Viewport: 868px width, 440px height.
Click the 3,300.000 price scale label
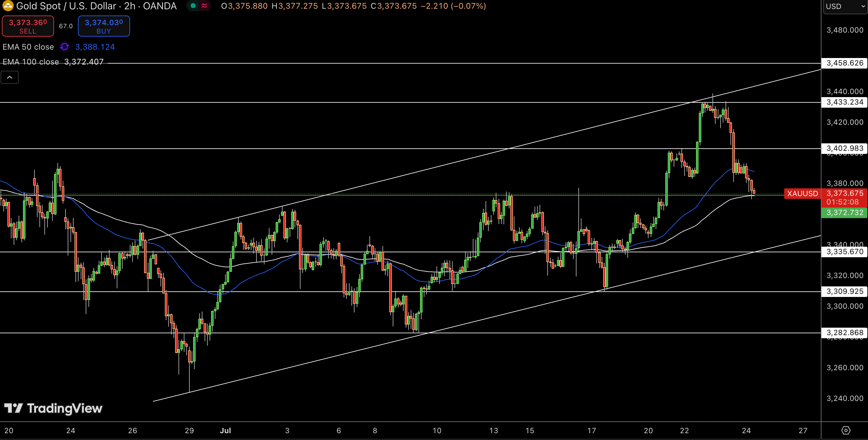coord(845,307)
